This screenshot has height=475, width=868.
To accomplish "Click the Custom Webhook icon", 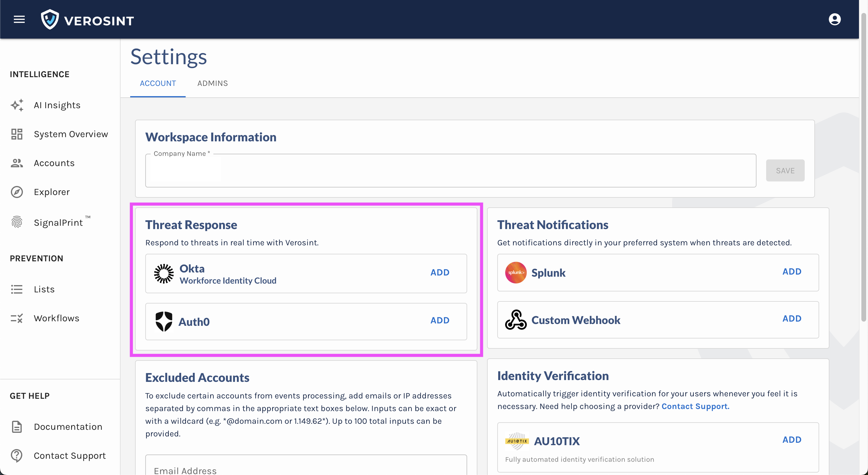I will pos(516,320).
